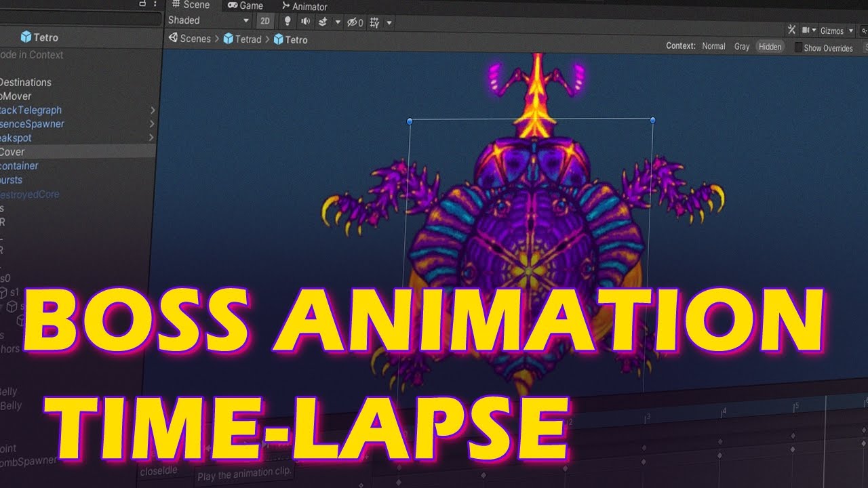Screen dimensions: 868x488
Task: Toggle the scene grid visibility icon
Action: point(374,22)
